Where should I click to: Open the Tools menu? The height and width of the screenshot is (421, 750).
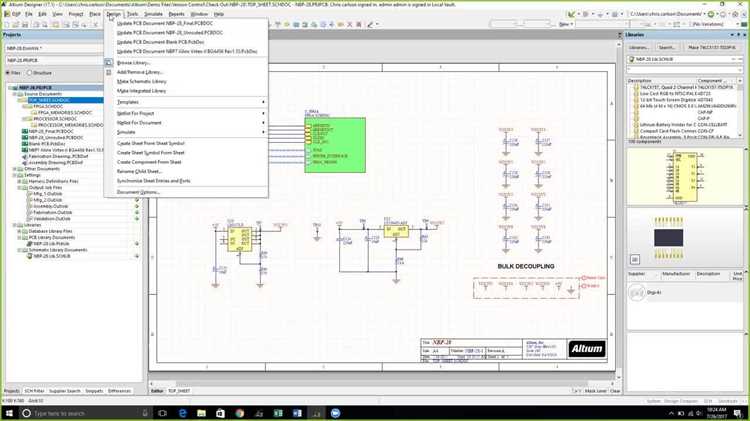[x=132, y=14]
